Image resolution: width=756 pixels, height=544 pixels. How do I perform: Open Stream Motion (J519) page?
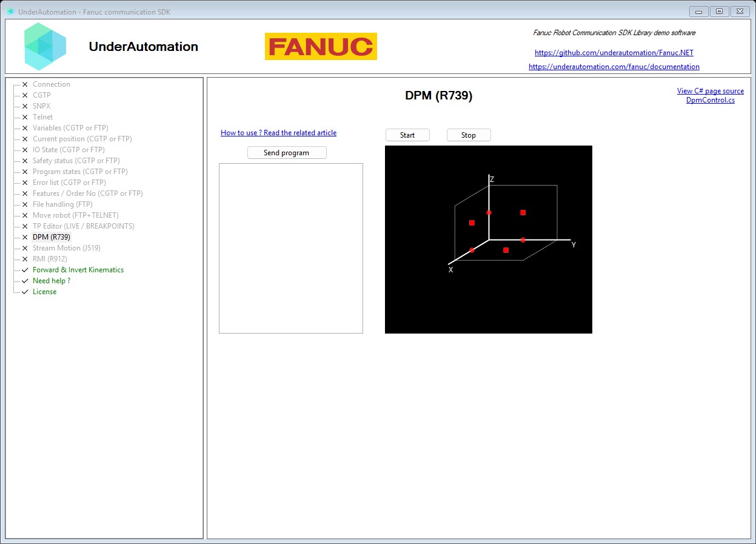pyautogui.click(x=67, y=248)
